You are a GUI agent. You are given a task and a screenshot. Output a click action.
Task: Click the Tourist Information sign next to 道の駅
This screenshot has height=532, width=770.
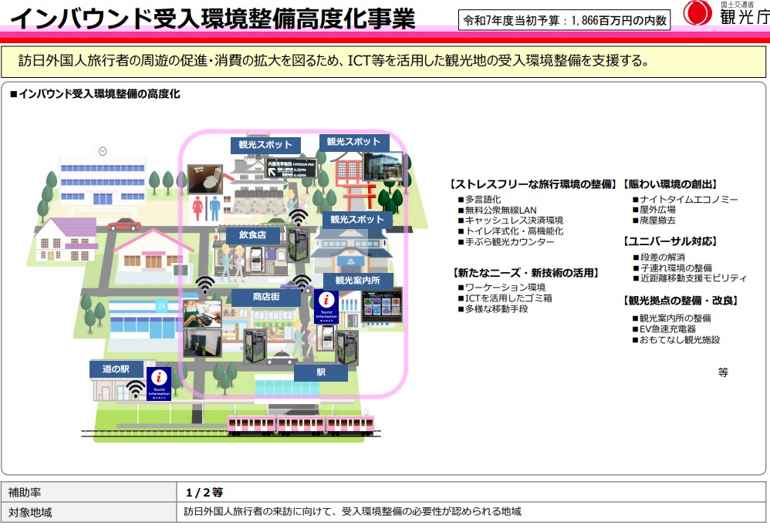(x=159, y=384)
